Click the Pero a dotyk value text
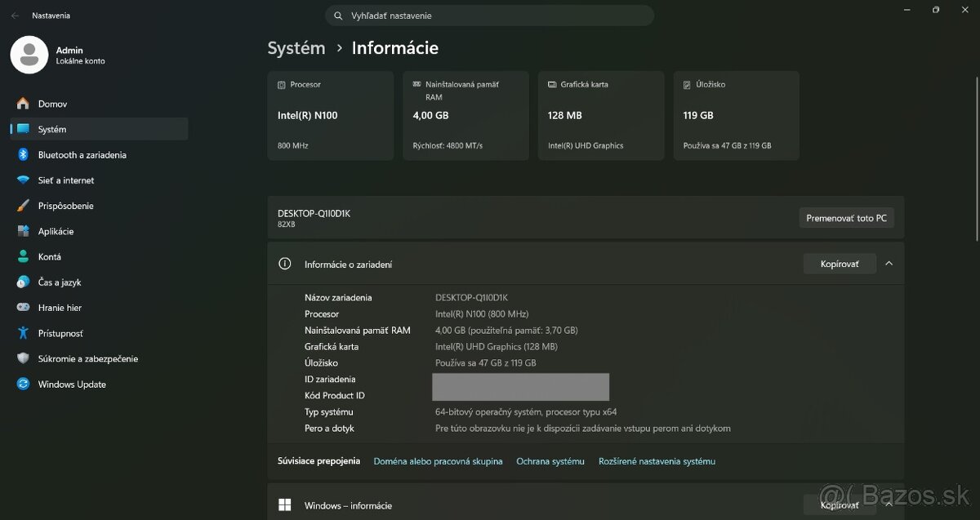This screenshot has height=520, width=980. pos(583,429)
